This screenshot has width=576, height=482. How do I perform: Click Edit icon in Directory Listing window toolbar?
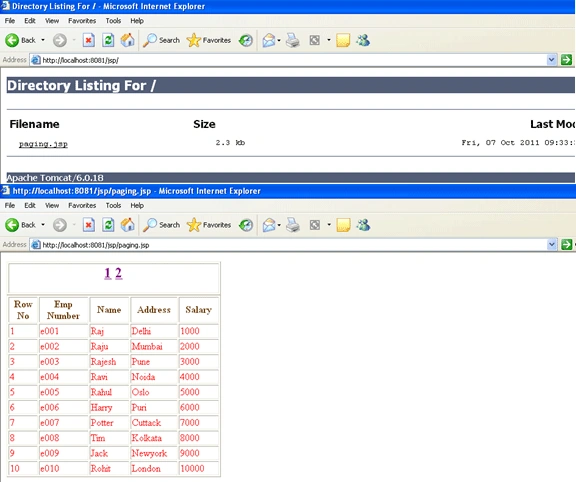tap(314, 40)
